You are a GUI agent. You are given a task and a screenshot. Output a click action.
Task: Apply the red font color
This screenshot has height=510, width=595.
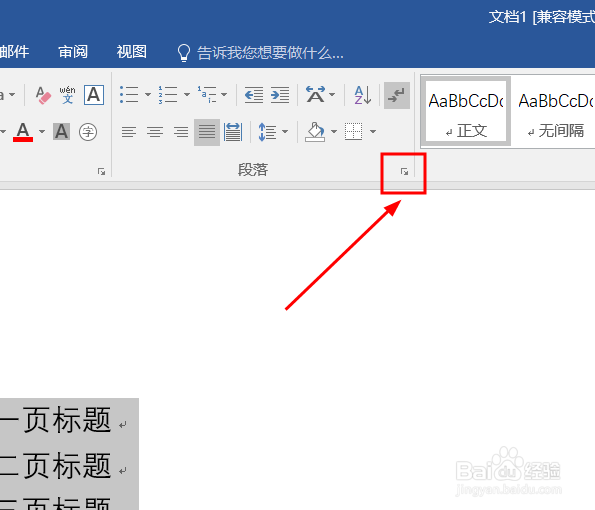[23, 132]
